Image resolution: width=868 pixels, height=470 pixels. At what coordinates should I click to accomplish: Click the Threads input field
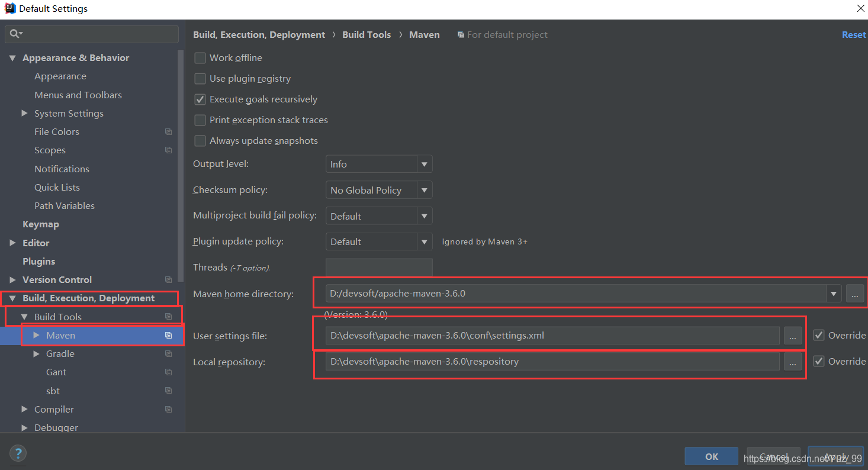pos(379,268)
